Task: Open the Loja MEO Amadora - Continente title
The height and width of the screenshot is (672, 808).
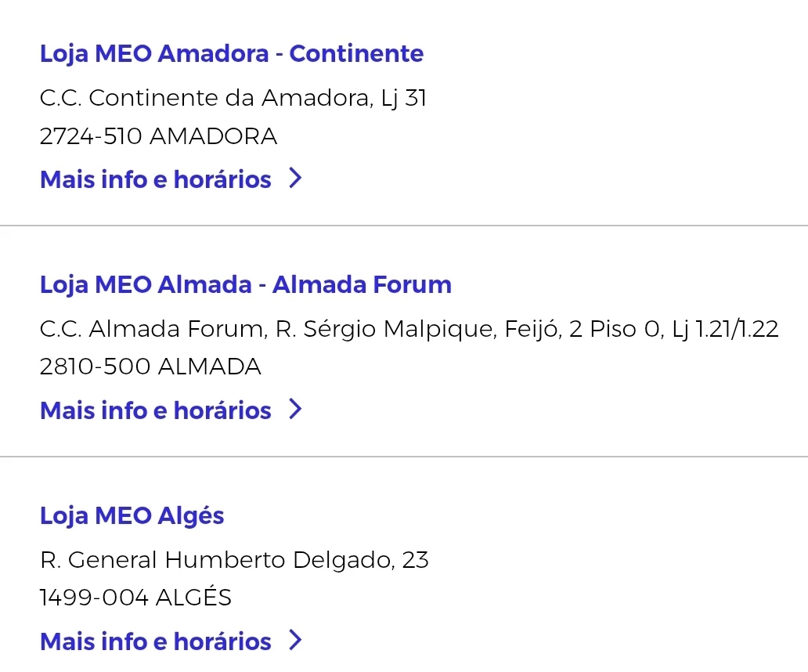Action: 231,54
